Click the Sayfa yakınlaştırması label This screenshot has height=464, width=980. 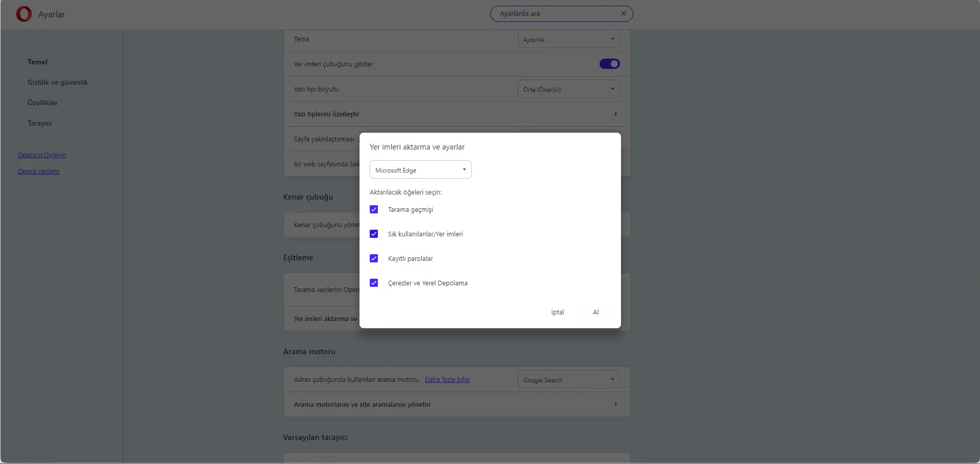coord(324,139)
